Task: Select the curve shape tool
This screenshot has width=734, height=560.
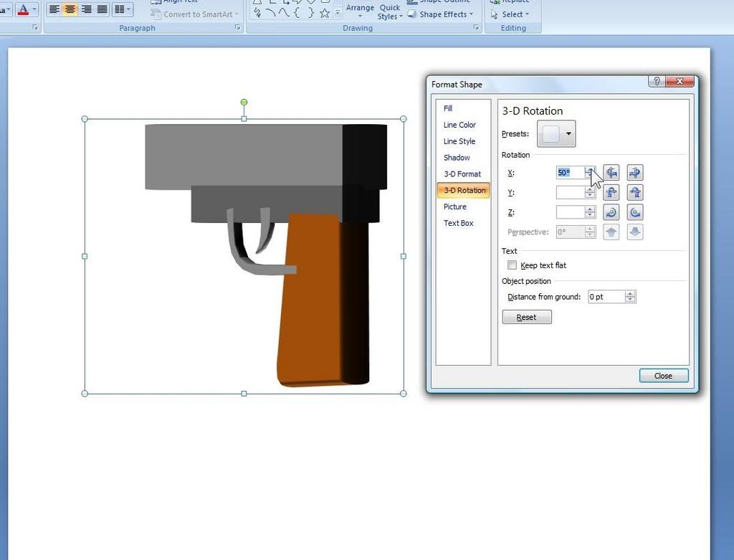Action: pyautogui.click(x=284, y=13)
